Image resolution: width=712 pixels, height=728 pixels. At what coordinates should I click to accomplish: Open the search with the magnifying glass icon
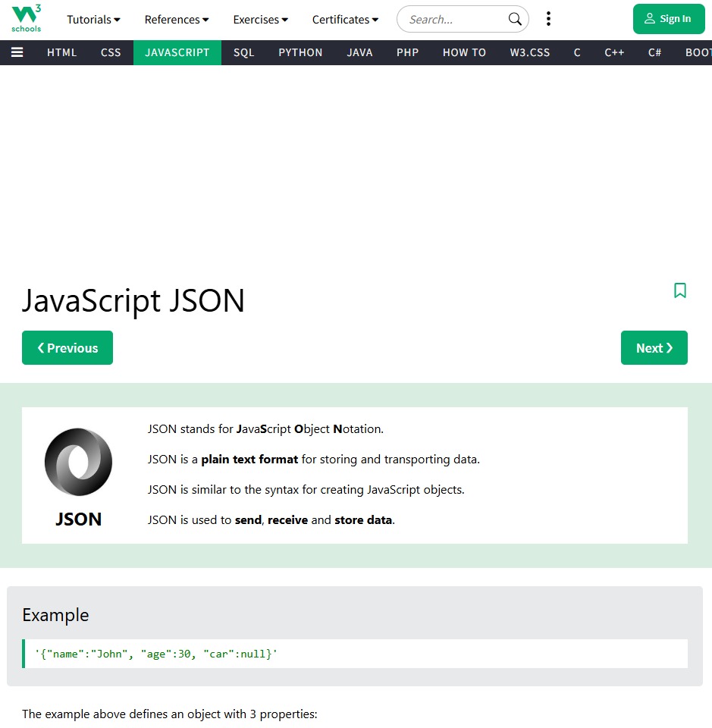[x=514, y=19]
